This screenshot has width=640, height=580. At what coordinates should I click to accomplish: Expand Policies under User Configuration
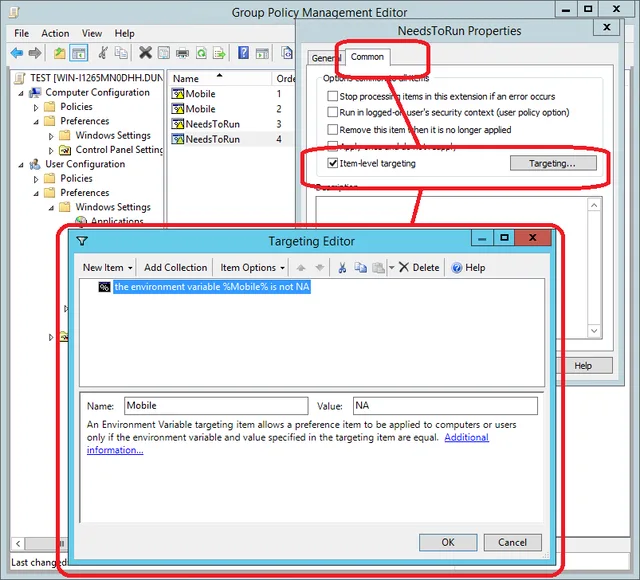36,179
